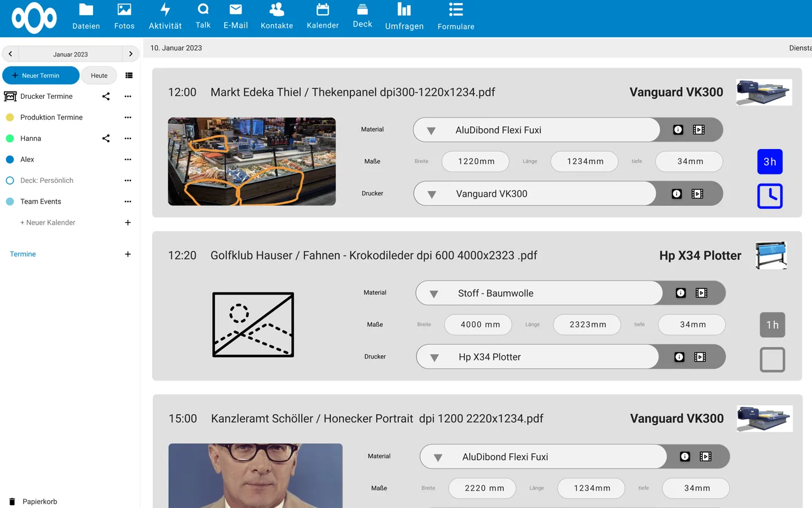Open the Hp X34 Plotter machine image
Image resolution: width=812 pixels, height=508 pixels.
point(771,255)
